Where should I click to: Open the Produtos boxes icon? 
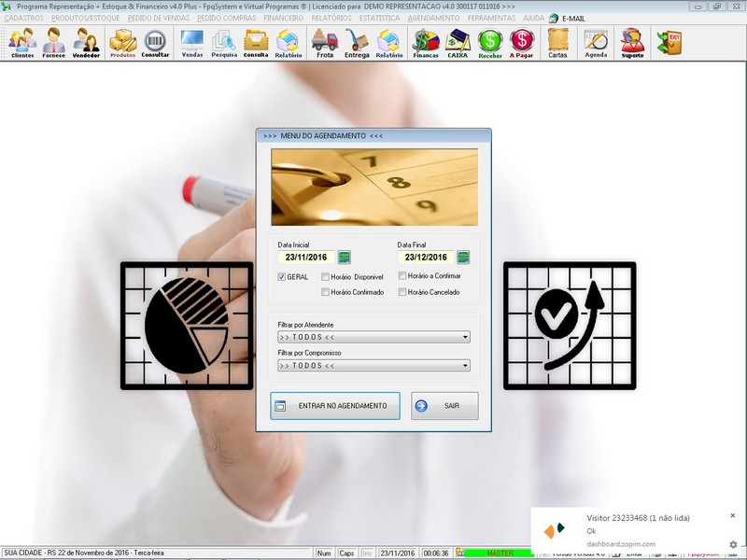click(123, 43)
